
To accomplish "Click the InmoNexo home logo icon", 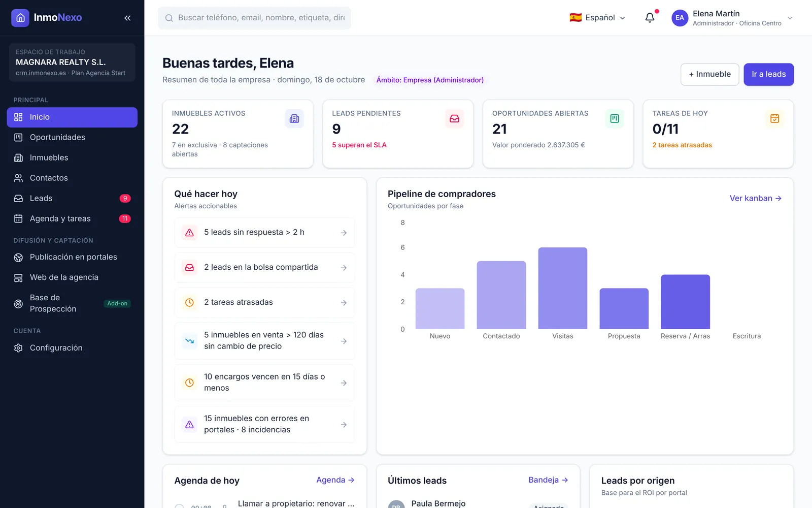I will [x=20, y=18].
